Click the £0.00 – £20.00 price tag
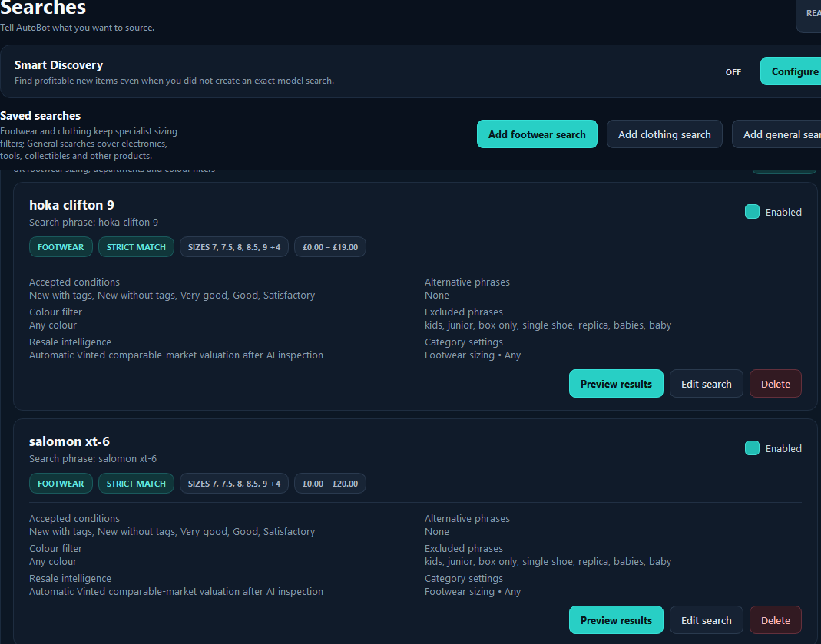Viewport: 821px width, 644px height. coord(330,484)
